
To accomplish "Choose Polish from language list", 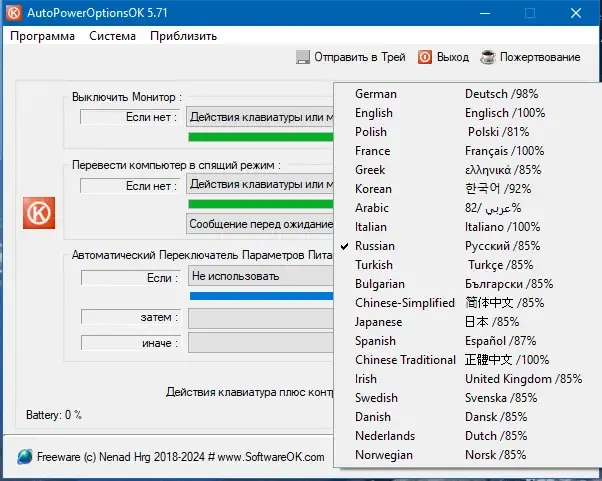I will coord(467,132).
